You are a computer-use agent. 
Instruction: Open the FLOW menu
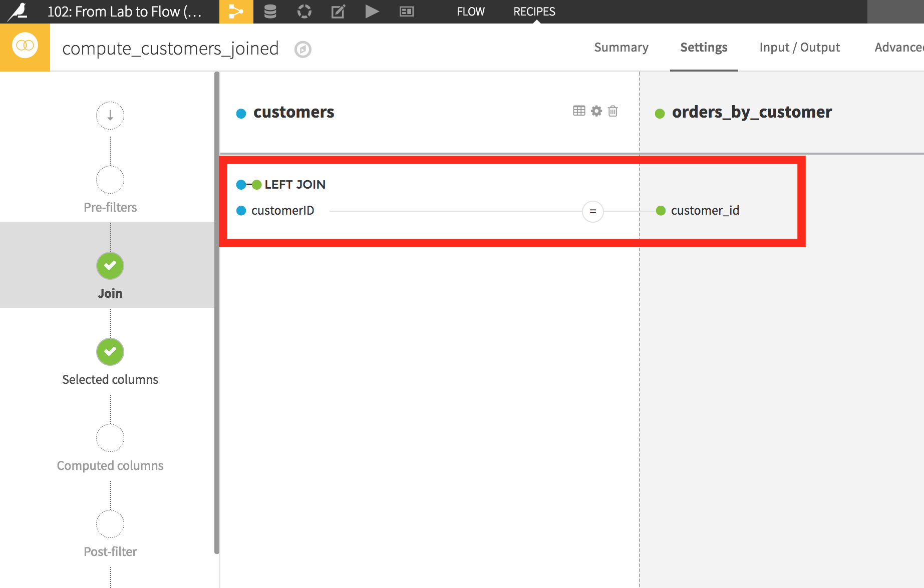click(x=470, y=12)
